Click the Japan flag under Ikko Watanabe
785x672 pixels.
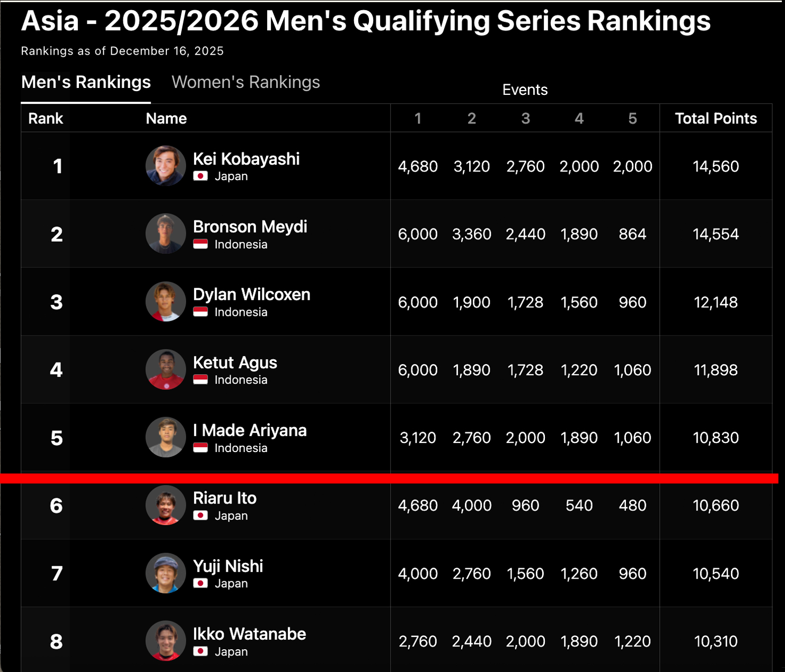pyautogui.click(x=200, y=651)
